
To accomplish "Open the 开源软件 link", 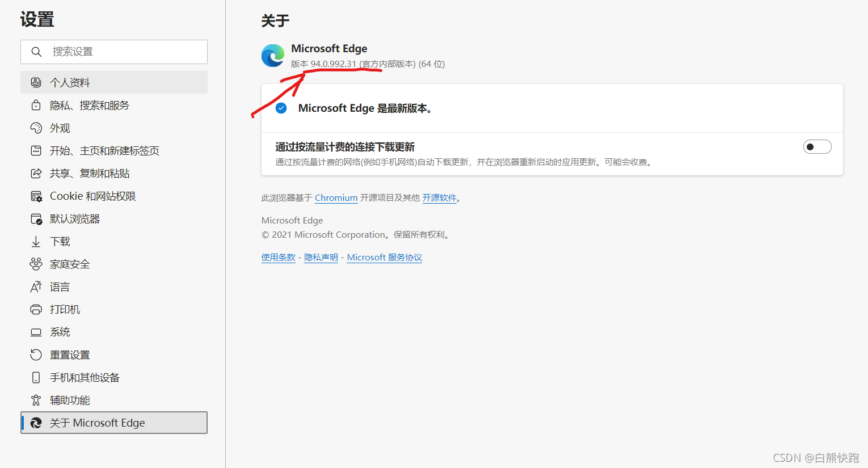I will [x=439, y=197].
